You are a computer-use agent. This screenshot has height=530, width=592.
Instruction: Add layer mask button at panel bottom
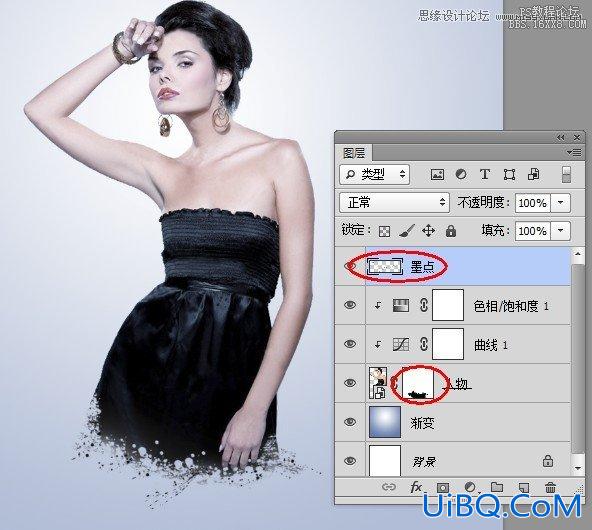tap(443, 487)
